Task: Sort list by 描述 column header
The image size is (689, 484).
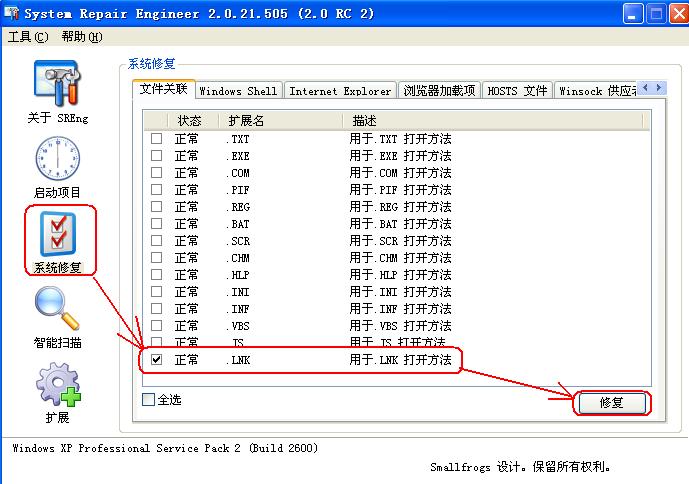Action: pos(492,120)
